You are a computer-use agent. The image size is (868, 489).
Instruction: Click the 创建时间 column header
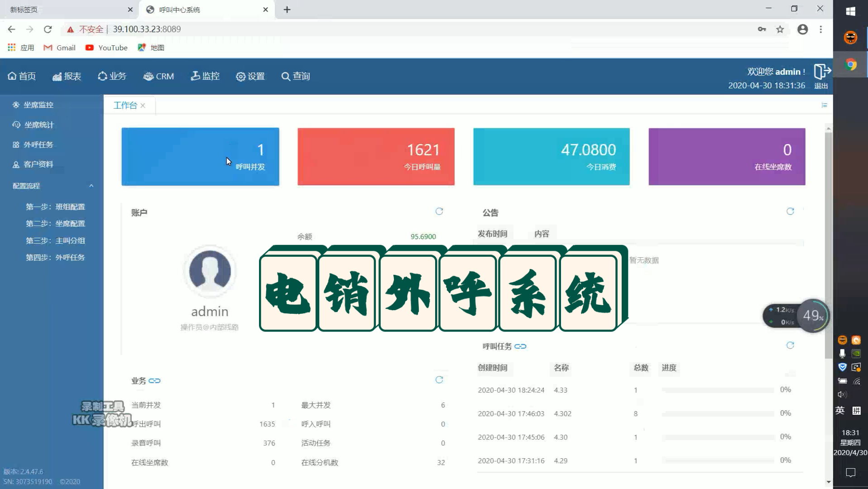(x=493, y=368)
